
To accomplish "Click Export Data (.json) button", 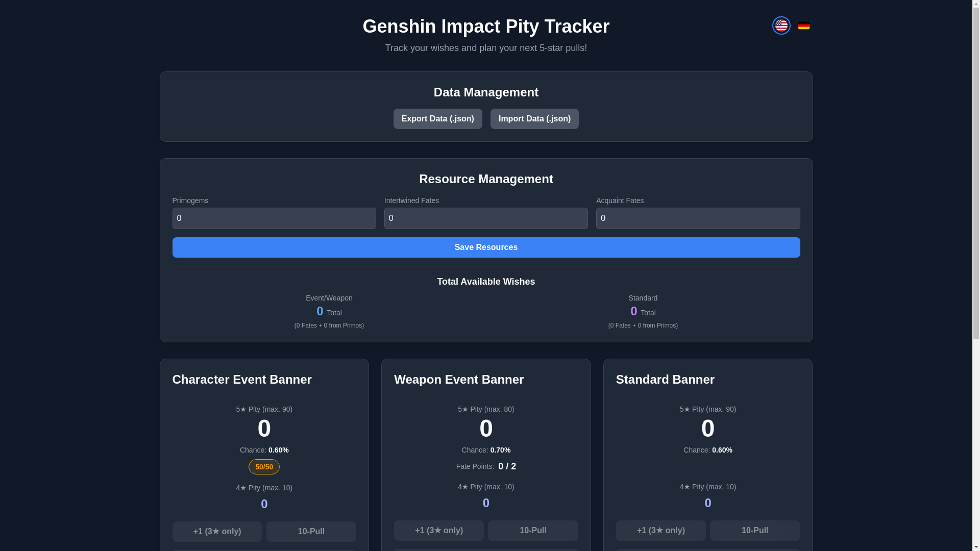I will (437, 119).
